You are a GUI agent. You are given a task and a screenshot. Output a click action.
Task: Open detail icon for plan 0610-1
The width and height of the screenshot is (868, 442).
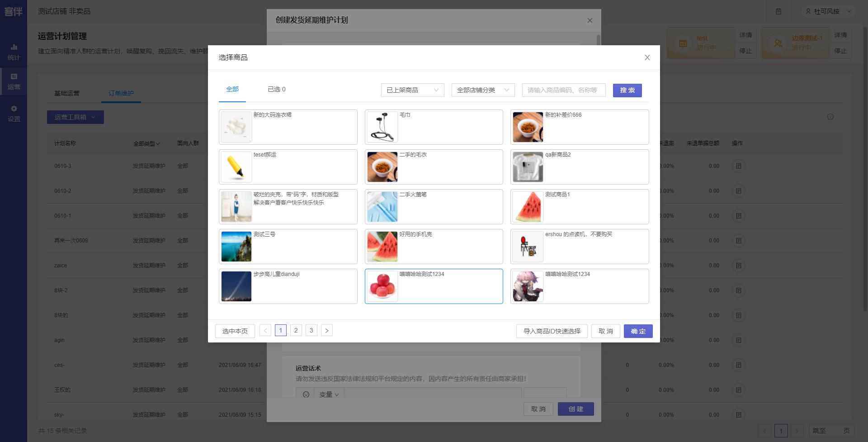tap(739, 216)
